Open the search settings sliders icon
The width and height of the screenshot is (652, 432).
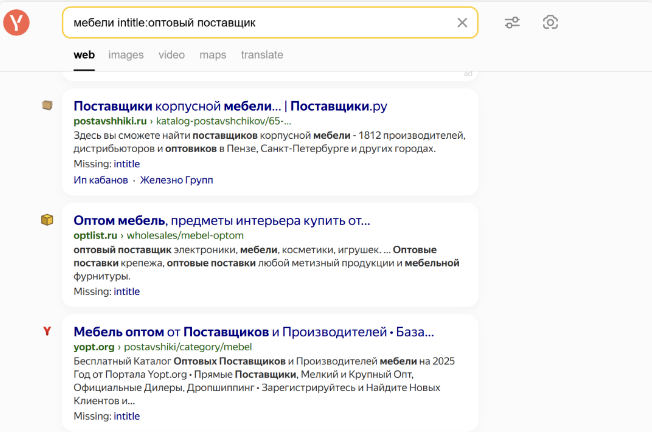pyautogui.click(x=512, y=22)
